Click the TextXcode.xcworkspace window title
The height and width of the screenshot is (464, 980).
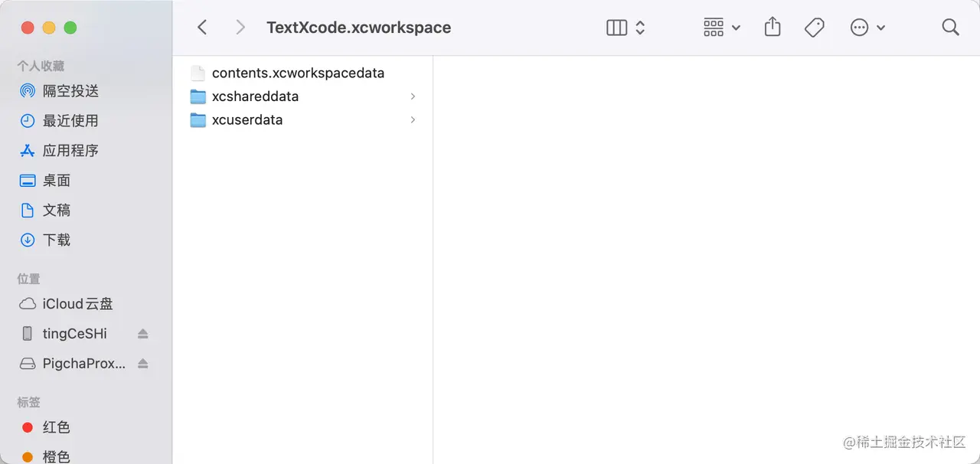click(x=358, y=28)
